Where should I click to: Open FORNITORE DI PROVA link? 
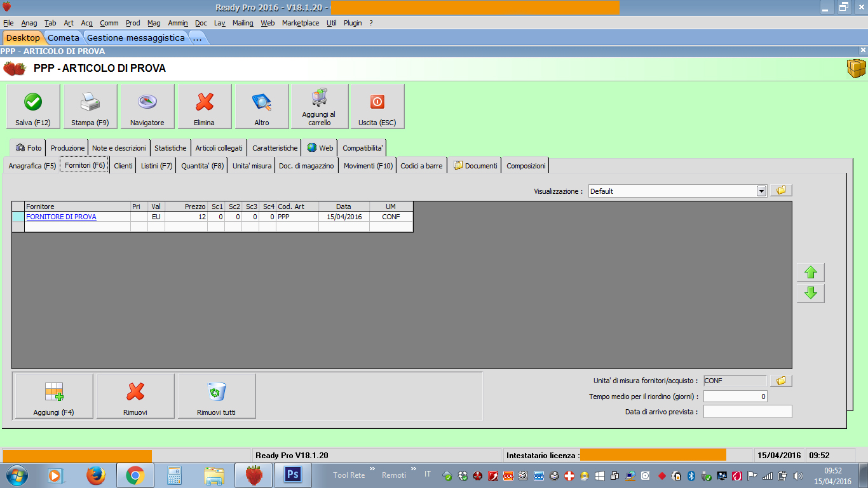point(61,217)
